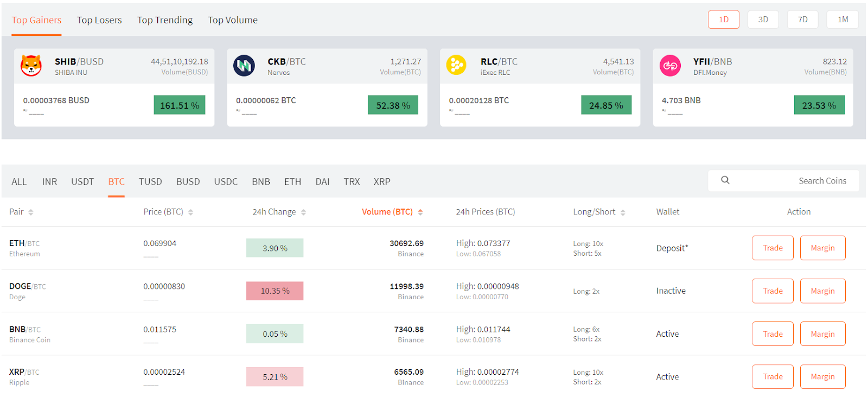Select the USDC market tab
The image size is (868, 397).
point(226,181)
